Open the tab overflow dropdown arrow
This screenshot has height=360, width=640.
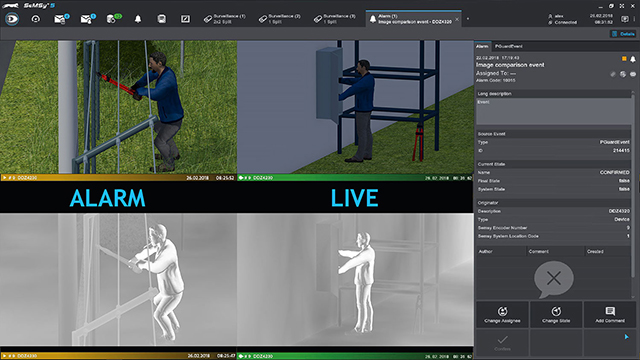click(x=468, y=19)
